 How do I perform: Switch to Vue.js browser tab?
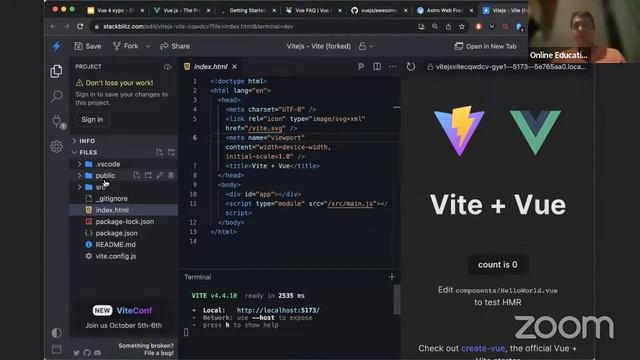[182, 10]
